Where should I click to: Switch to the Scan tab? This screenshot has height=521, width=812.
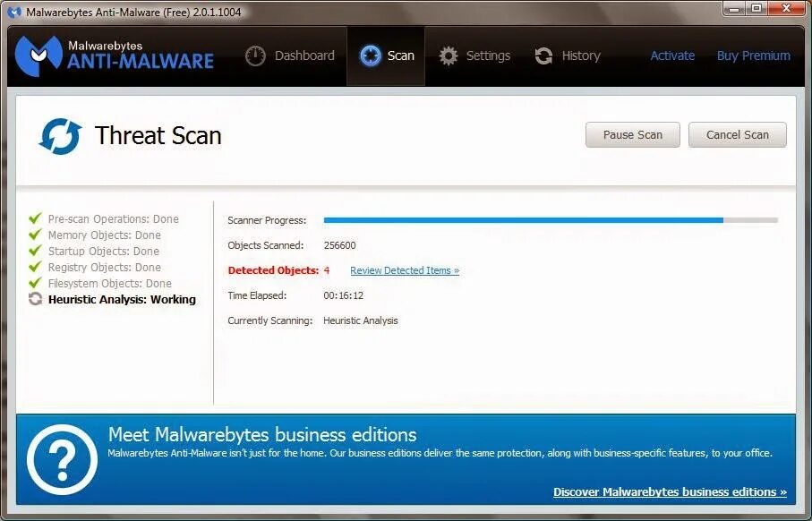387,56
